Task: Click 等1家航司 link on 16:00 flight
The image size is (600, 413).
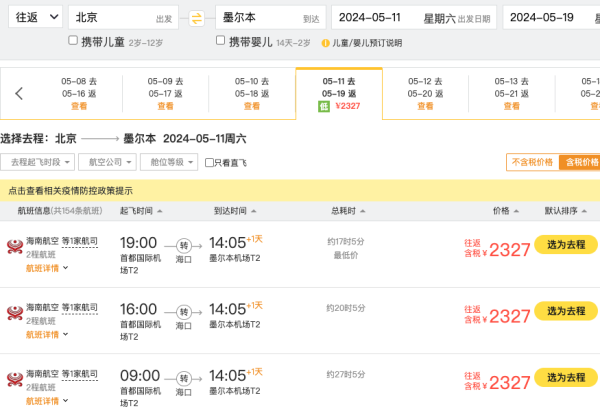Action: click(x=80, y=308)
